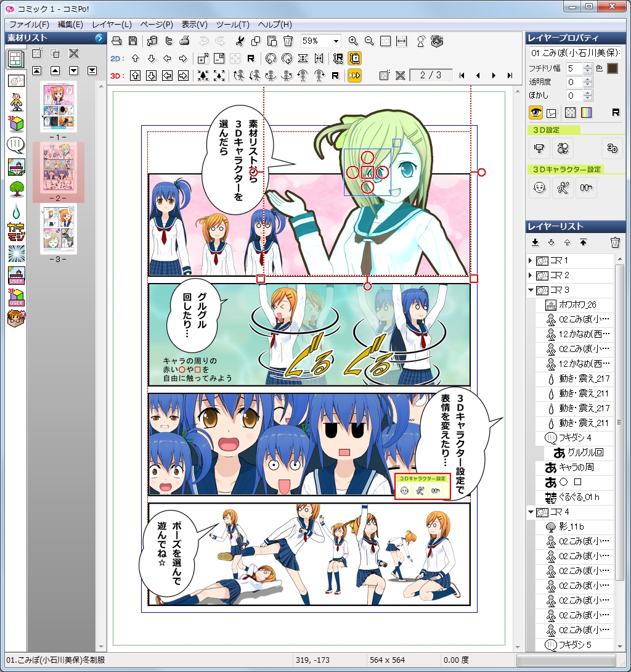Go to the last page button

(510, 76)
